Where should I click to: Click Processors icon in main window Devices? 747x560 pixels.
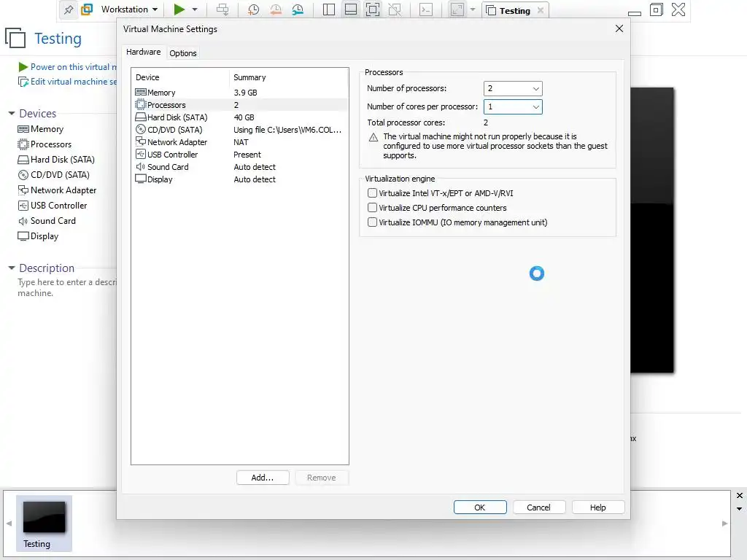click(23, 144)
